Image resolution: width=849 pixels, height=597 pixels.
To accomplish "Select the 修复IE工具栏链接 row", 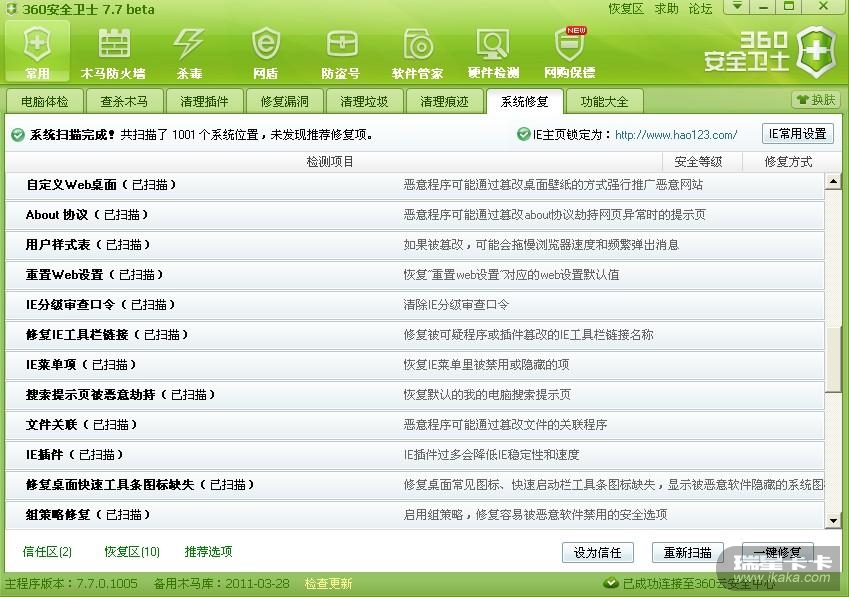I will tap(415, 335).
